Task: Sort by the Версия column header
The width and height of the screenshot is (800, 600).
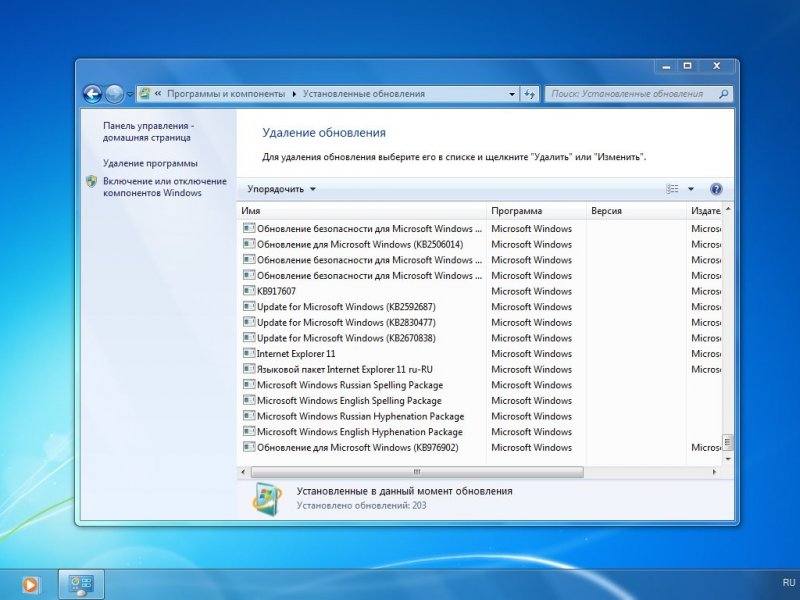Action: point(636,211)
